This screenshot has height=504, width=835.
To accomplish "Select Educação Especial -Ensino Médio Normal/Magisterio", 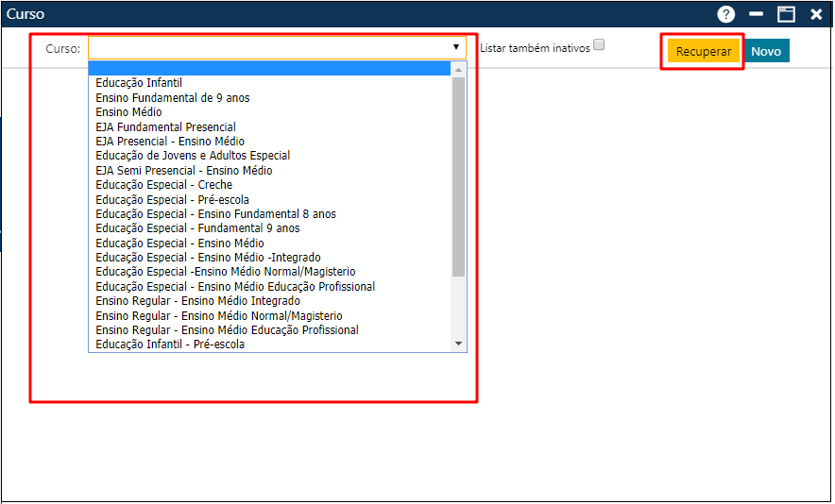I will point(269,272).
